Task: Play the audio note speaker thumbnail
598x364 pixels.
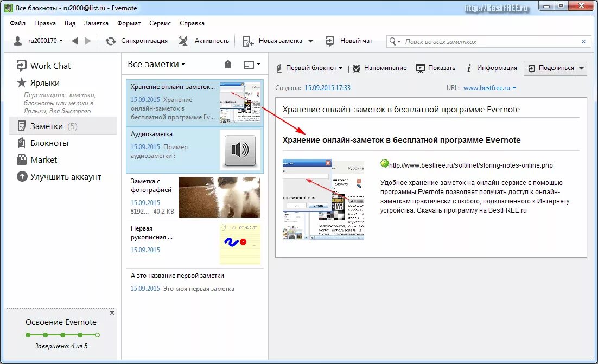Action: [x=240, y=150]
